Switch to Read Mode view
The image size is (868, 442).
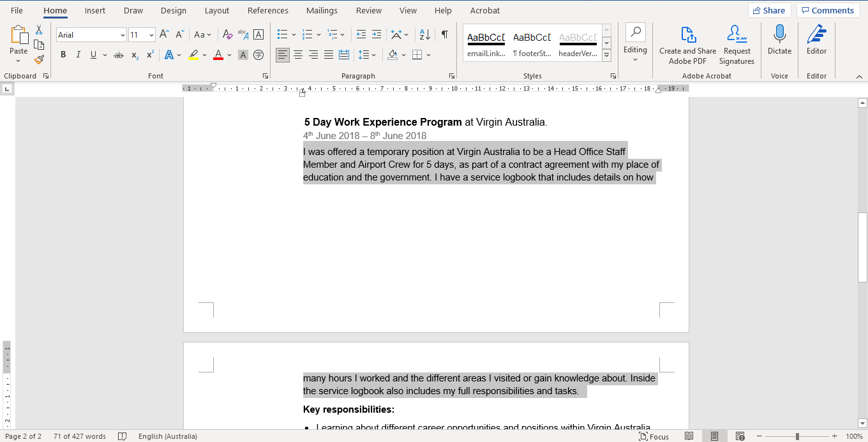pyautogui.click(x=690, y=436)
